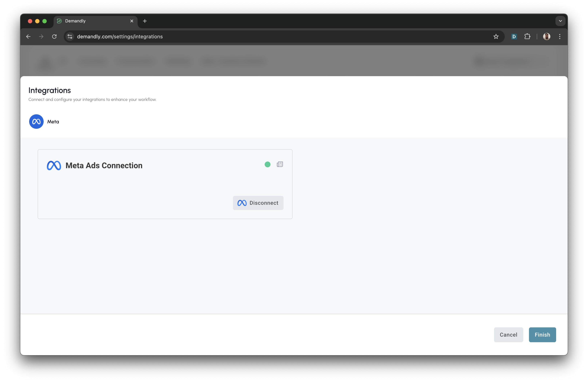
Task: Click the Finish button
Action: [x=542, y=335]
